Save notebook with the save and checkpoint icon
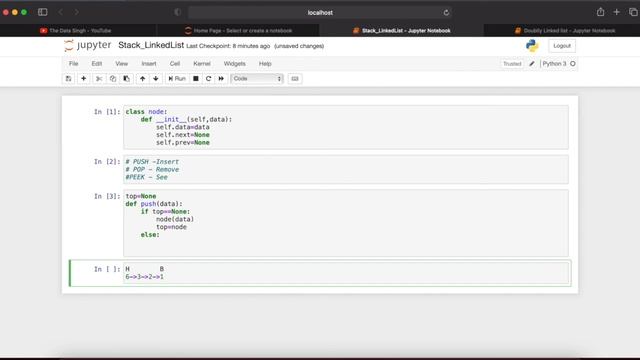The image size is (640, 360). (x=68, y=78)
